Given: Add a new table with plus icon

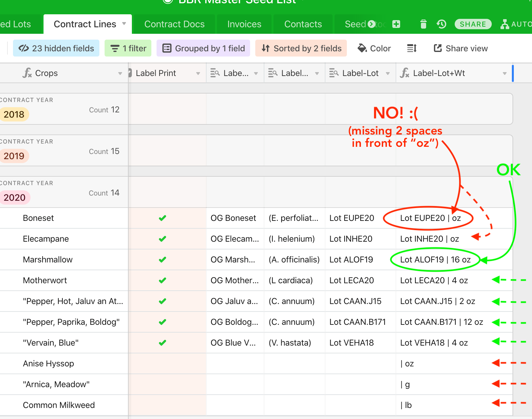Looking at the screenshot, I should point(396,24).
